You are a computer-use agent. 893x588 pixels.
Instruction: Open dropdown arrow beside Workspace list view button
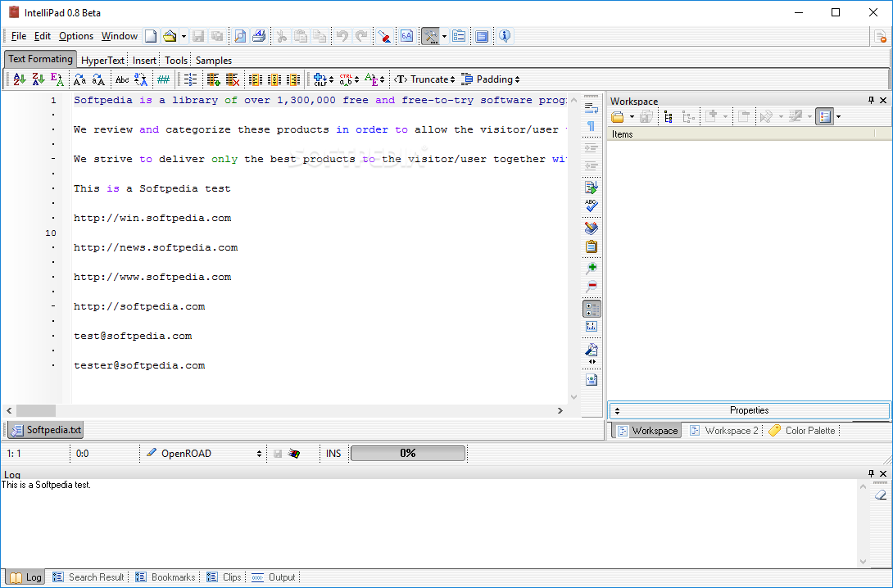pos(838,117)
